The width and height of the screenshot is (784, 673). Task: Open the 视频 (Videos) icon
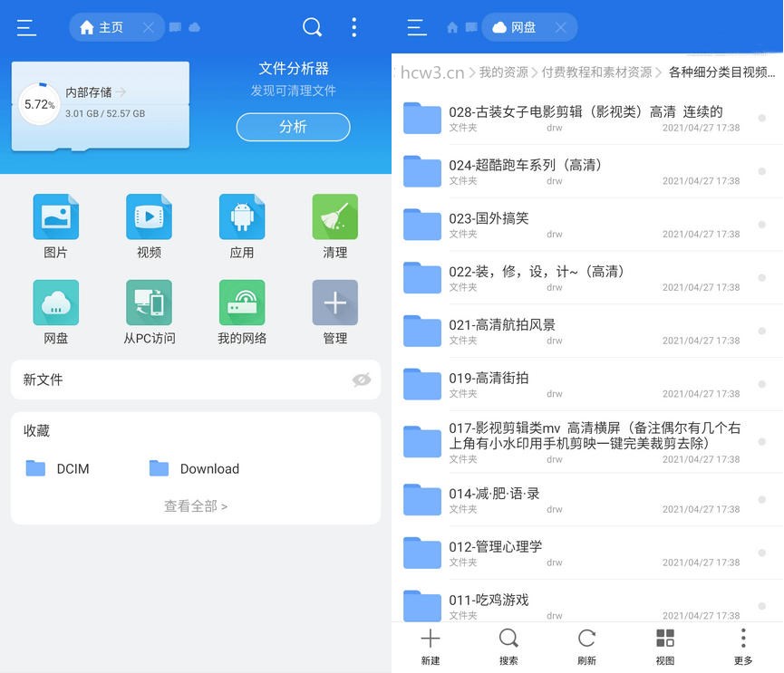pos(148,217)
